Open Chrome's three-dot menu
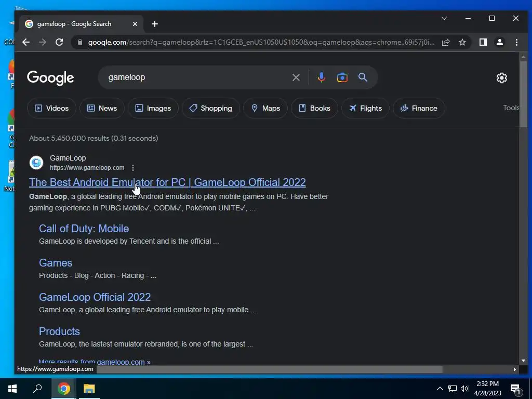 (516, 42)
